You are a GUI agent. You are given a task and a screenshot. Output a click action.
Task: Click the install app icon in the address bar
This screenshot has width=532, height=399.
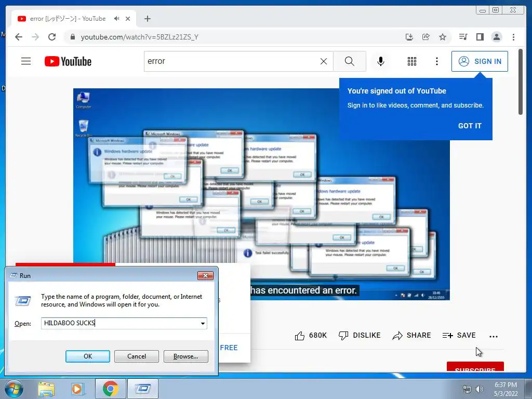tap(409, 37)
